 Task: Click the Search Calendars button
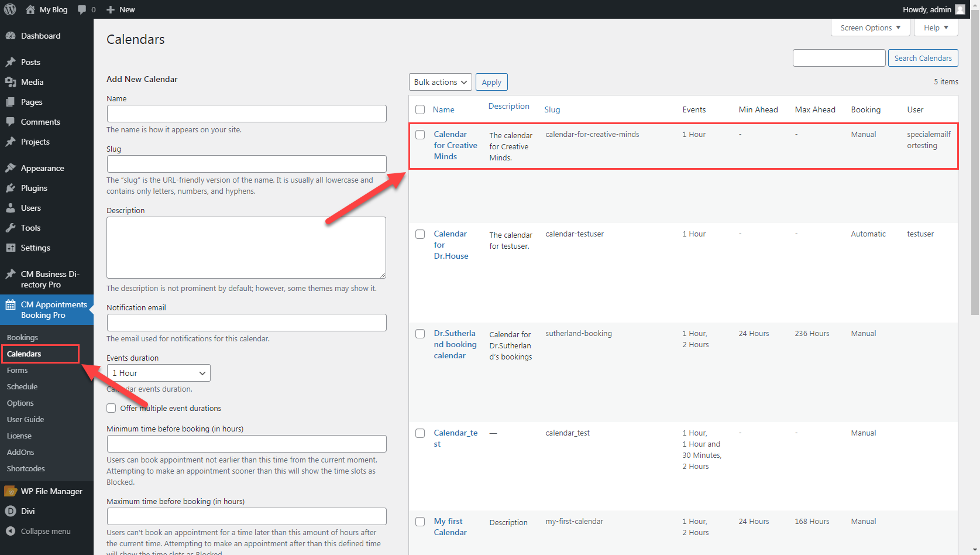pos(923,58)
